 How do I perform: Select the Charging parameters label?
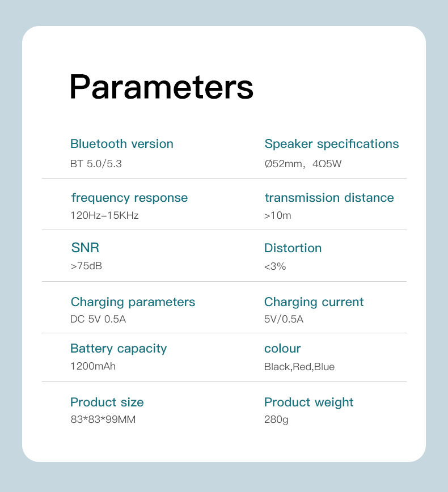pyautogui.click(x=133, y=302)
